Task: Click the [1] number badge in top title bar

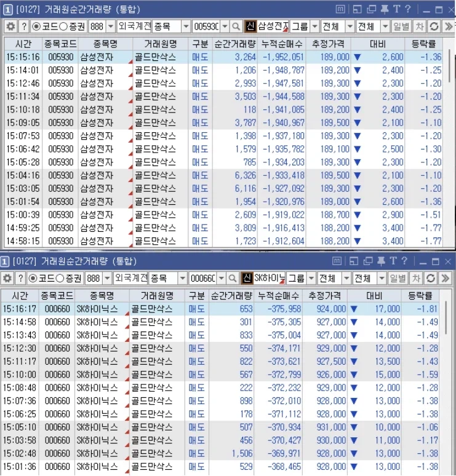Action: tap(7, 10)
